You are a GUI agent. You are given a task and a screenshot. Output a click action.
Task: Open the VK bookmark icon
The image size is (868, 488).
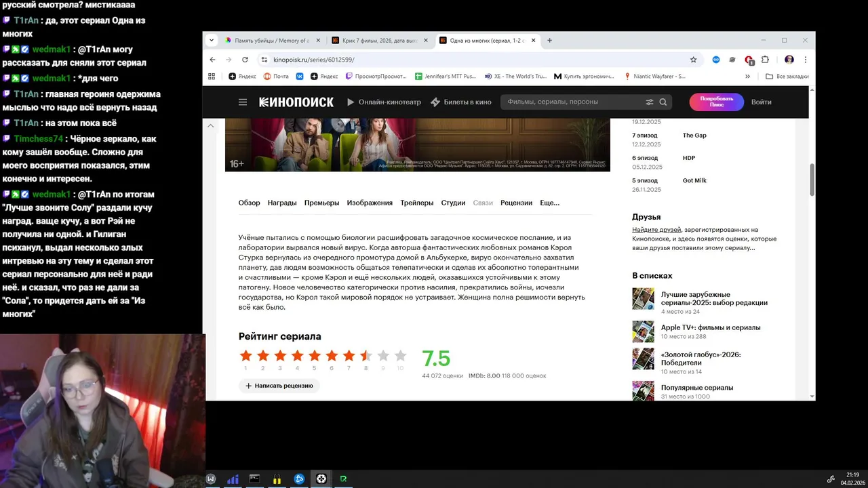click(x=299, y=77)
